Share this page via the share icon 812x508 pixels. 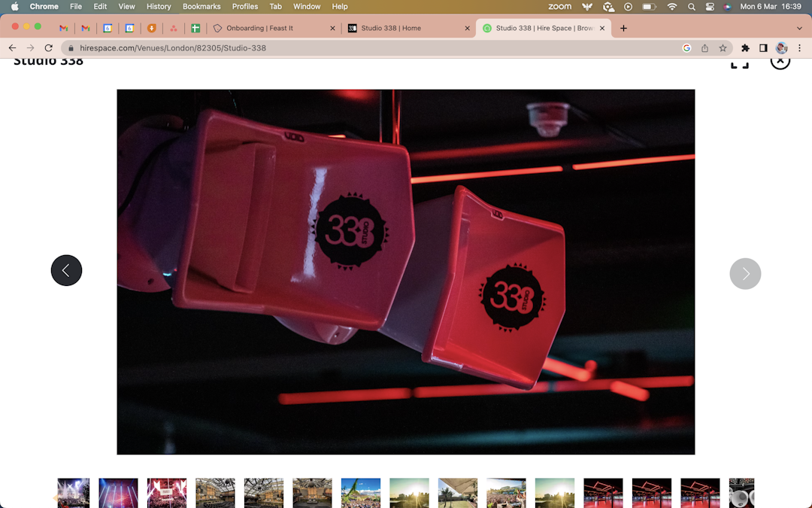click(x=704, y=47)
